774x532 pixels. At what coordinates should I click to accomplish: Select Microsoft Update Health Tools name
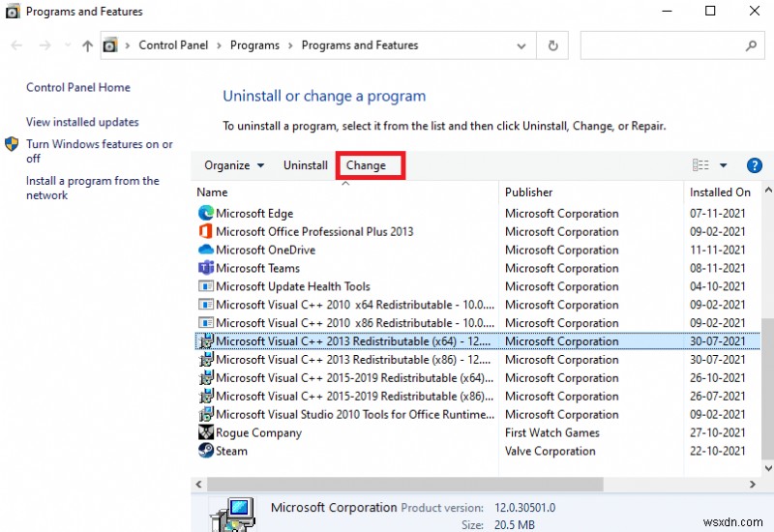(293, 286)
